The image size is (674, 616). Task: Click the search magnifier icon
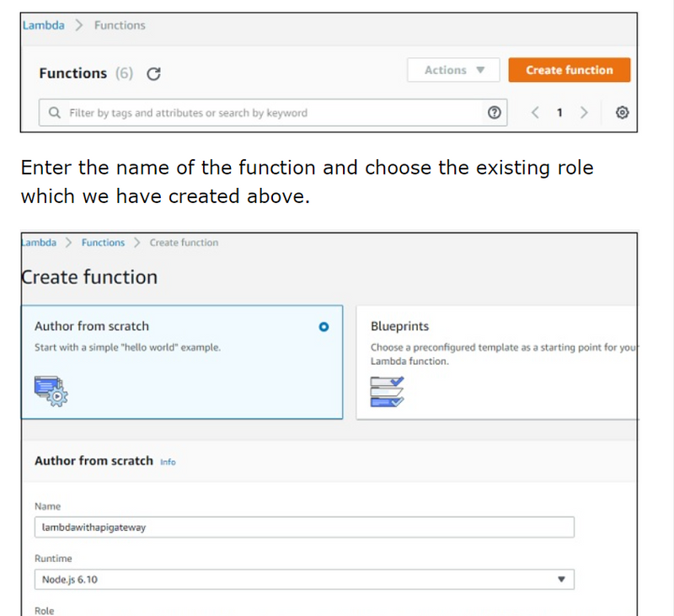tap(55, 113)
